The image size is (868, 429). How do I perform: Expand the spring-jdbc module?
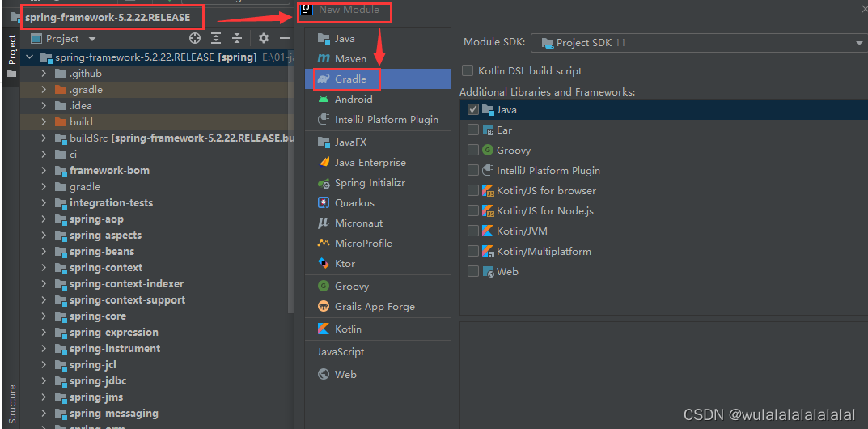(44, 381)
